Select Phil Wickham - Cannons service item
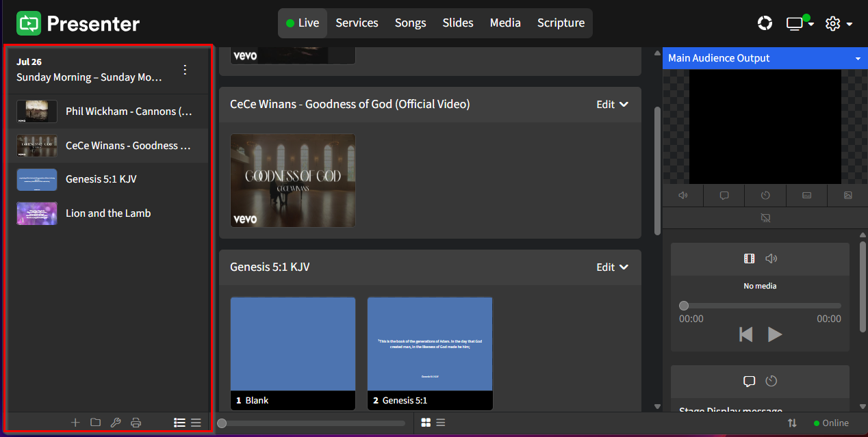Viewport: 868px width, 437px height. [x=108, y=111]
